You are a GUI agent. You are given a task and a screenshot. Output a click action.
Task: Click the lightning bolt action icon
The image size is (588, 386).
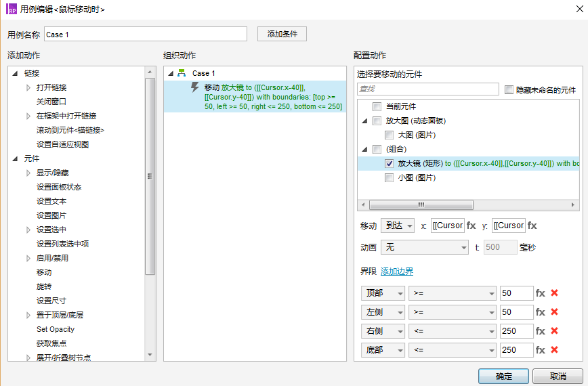point(194,87)
